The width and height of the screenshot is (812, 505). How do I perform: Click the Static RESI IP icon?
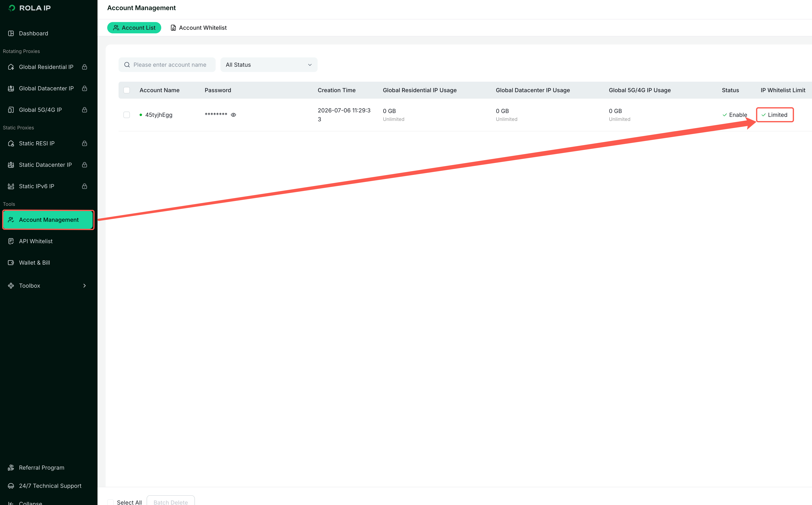[11, 143]
